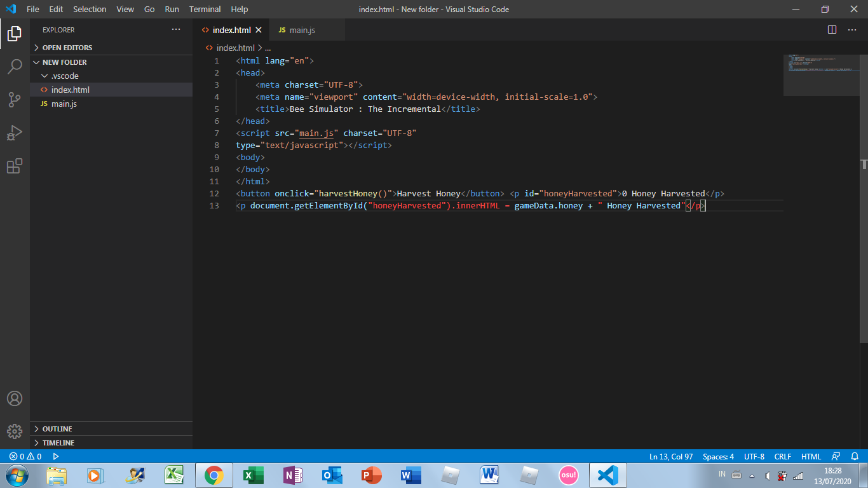The height and width of the screenshot is (488, 868).
Task: Collapse the .vscode folder
Action: click(x=111, y=76)
